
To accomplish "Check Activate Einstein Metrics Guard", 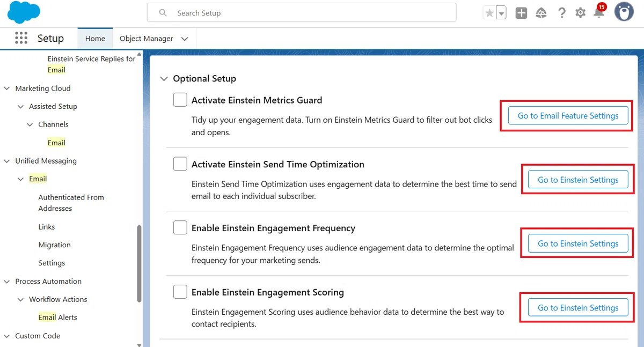I will tap(180, 100).
